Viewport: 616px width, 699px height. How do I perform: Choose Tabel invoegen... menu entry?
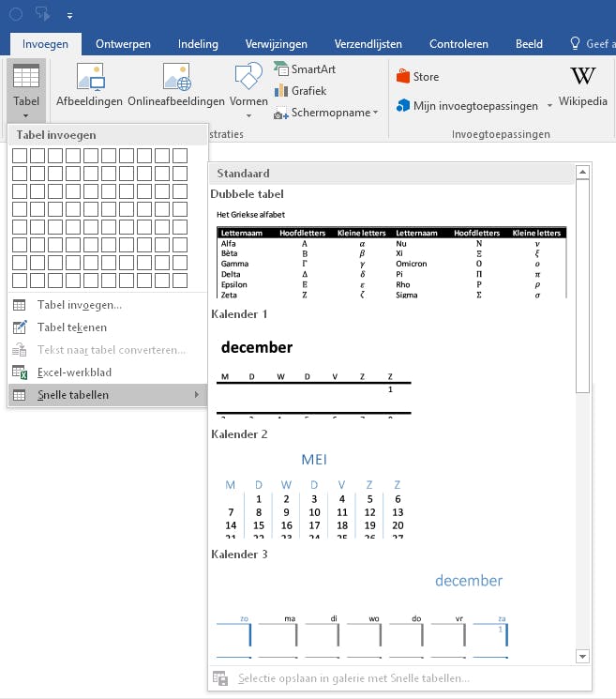point(107,305)
